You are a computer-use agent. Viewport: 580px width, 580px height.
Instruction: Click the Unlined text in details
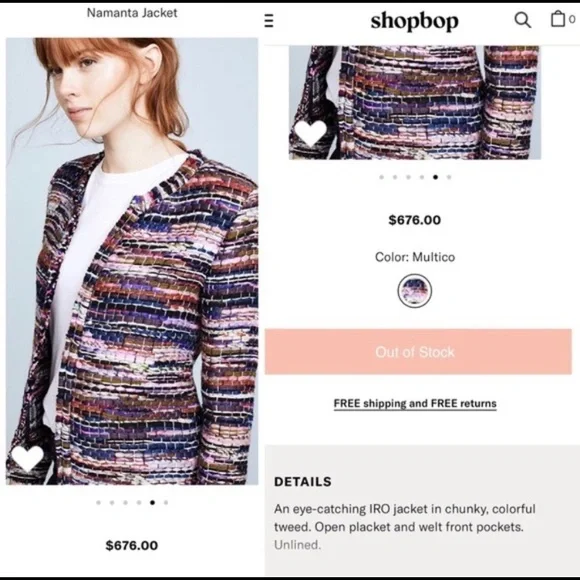tap(297, 545)
